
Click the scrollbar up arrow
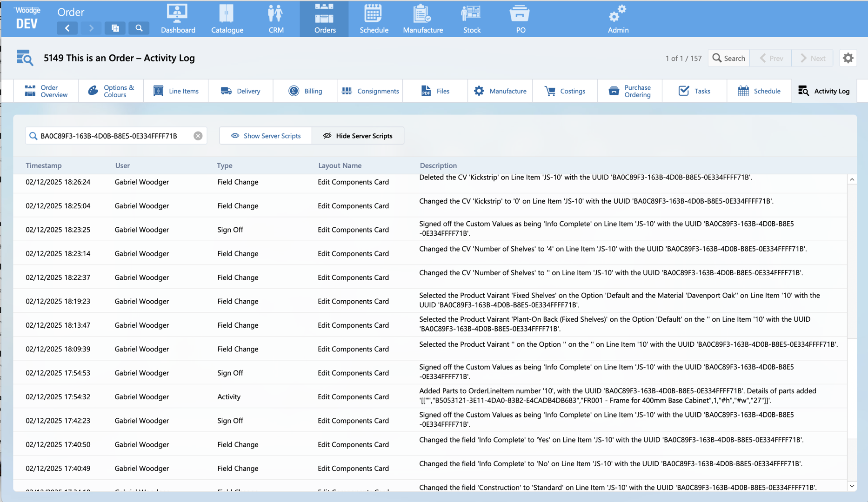[x=852, y=180]
